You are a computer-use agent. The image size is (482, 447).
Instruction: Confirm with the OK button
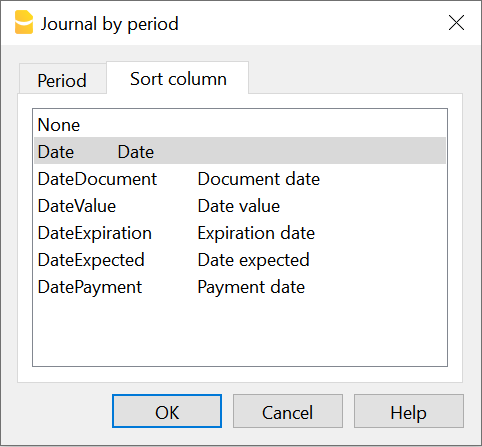point(167,411)
